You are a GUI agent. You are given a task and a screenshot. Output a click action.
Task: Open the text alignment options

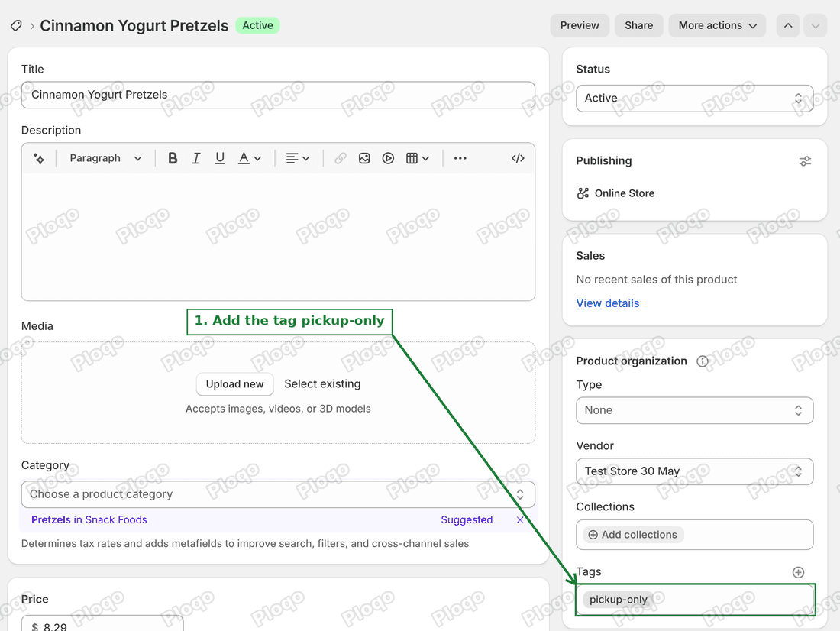298,158
